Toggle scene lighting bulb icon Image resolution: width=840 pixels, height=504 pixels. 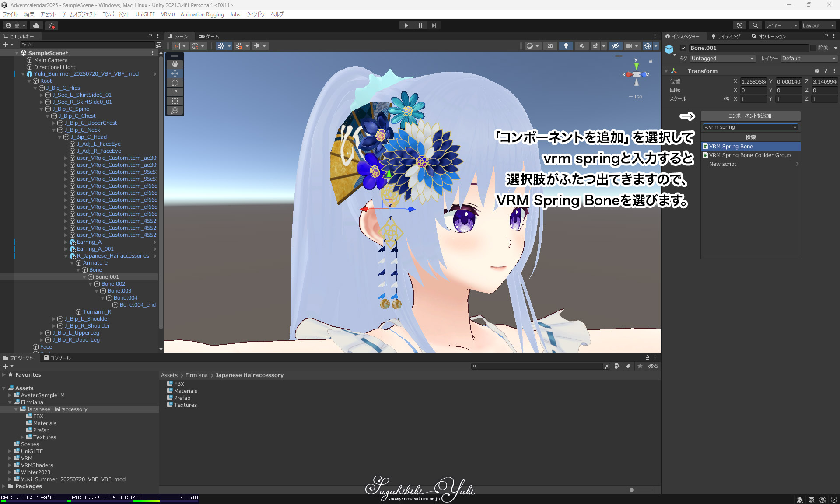566,46
